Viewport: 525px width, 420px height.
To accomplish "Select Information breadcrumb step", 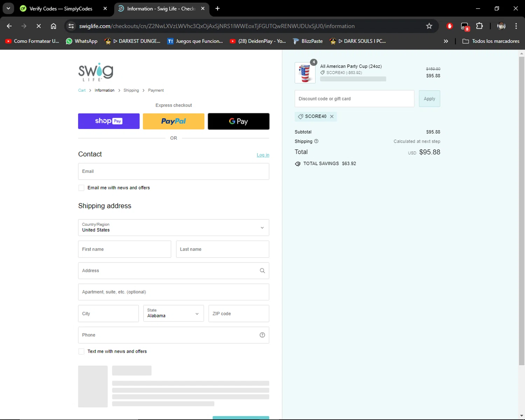I will pyautogui.click(x=104, y=90).
